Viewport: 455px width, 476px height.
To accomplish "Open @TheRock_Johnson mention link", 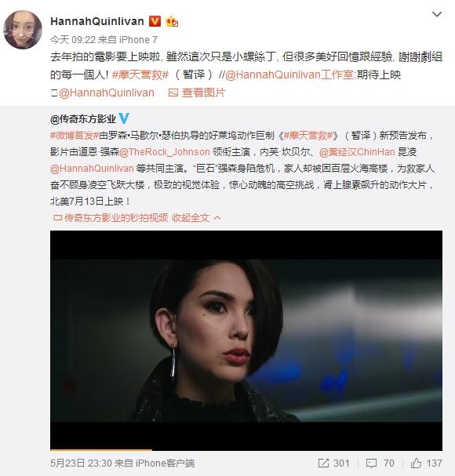I will tap(165, 152).
